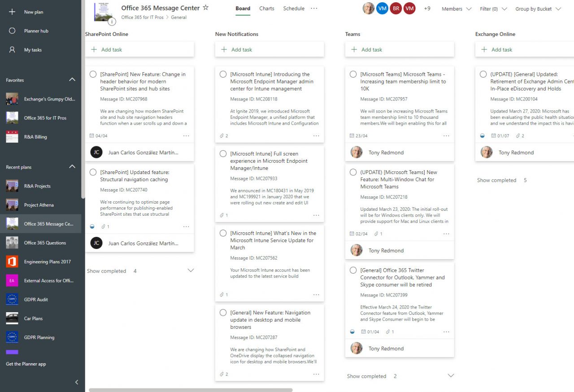The width and height of the screenshot is (574, 392).
Task: Mark Intune Service Update for March complete
Action: (x=223, y=233)
